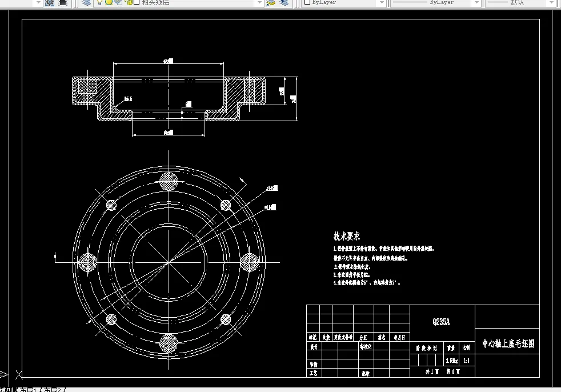Select the right hatched bolt hole in plan view
The height and width of the screenshot is (392, 561).
[250, 262]
